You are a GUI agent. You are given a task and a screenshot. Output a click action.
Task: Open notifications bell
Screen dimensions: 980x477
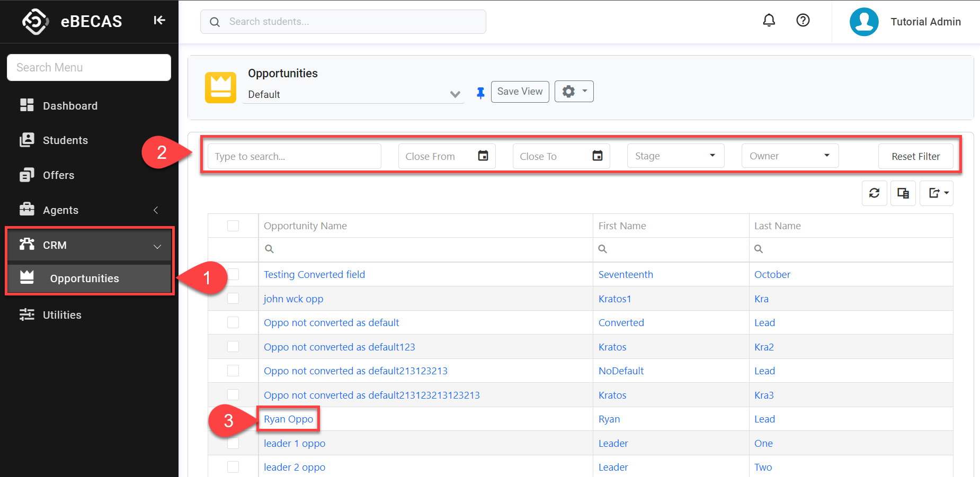[769, 20]
